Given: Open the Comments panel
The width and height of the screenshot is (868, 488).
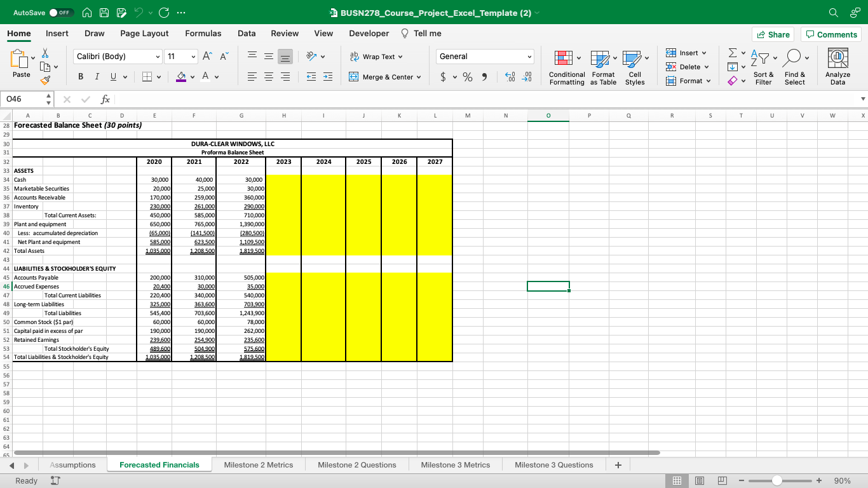Looking at the screenshot, I should (831, 34).
